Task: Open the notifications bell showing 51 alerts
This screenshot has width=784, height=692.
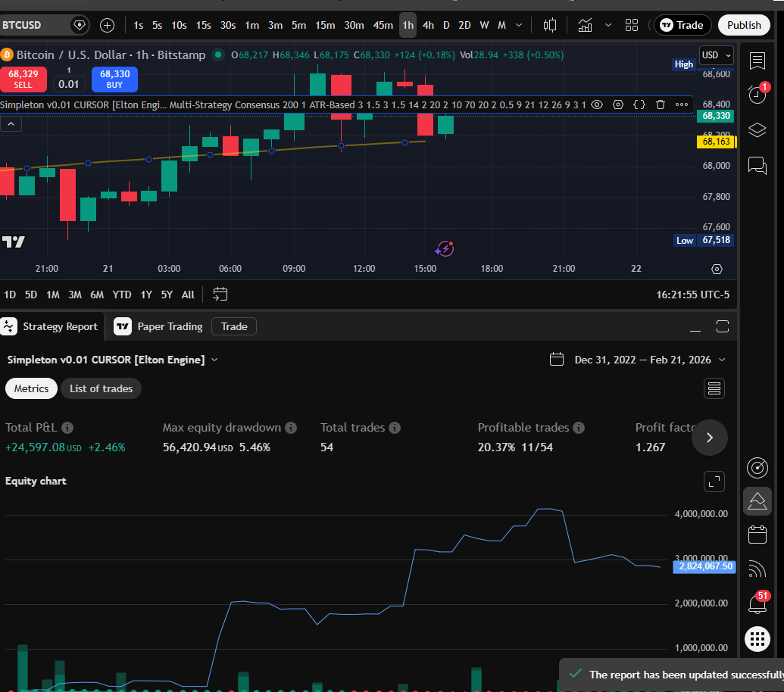Action: pos(757,603)
